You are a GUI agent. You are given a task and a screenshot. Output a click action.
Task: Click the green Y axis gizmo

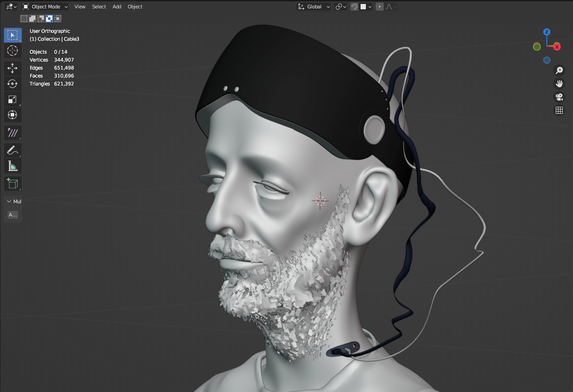[x=537, y=47]
